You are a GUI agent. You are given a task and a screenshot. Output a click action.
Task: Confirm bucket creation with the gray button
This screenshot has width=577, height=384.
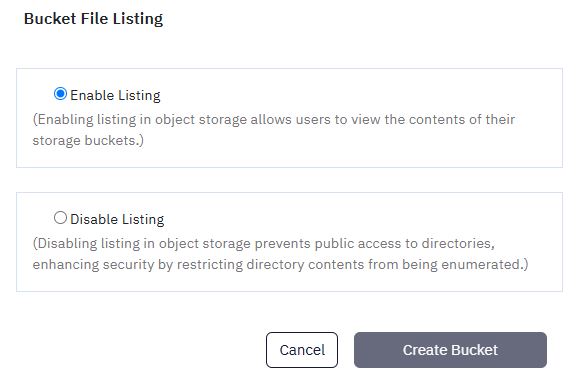(450, 350)
